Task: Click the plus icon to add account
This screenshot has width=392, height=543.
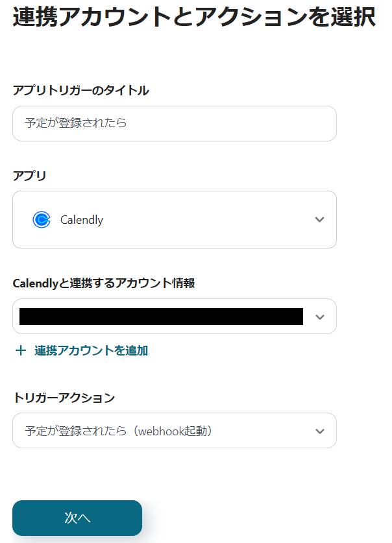Action: click(x=21, y=351)
